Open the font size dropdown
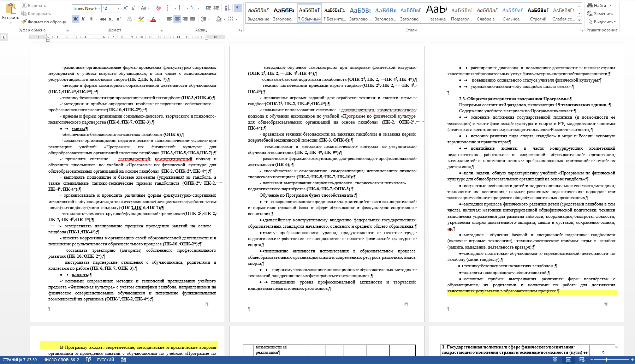This screenshot has height=364, width=635. (x=118, y=8)
